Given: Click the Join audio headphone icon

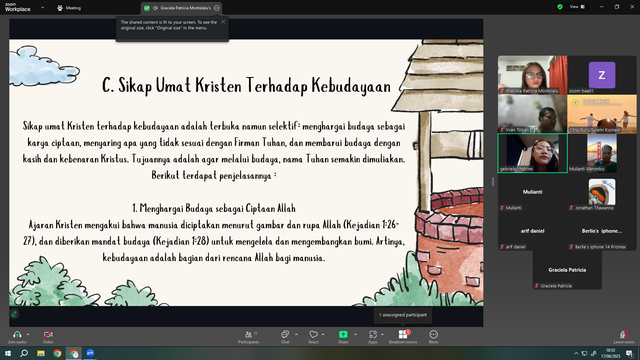Looking at the screenshot, I should (x=17, y=334).
